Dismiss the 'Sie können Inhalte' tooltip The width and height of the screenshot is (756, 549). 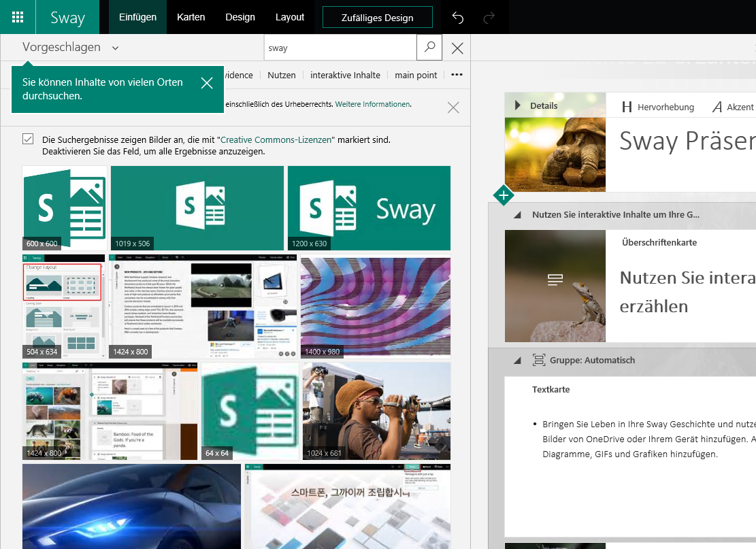(207, 83)
